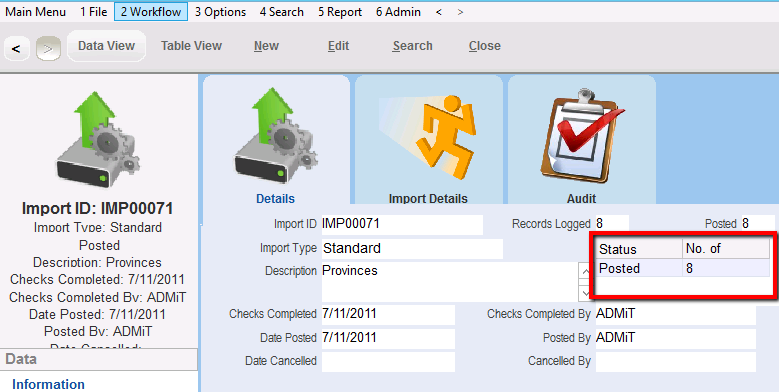This screenshot has width=779, height=392.
Task: Click the Search toolbar button
Action: pos(412,46)
